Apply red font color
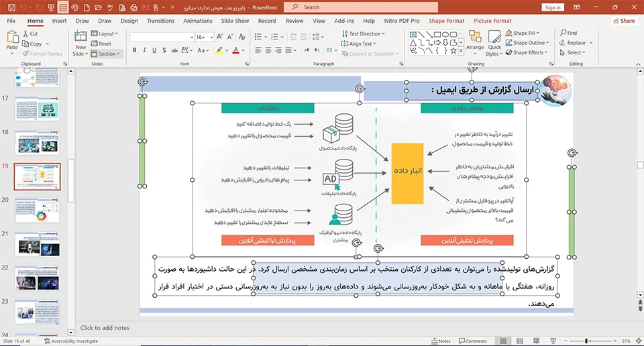Viewport: 644px width, 346px height. point(235,50)
